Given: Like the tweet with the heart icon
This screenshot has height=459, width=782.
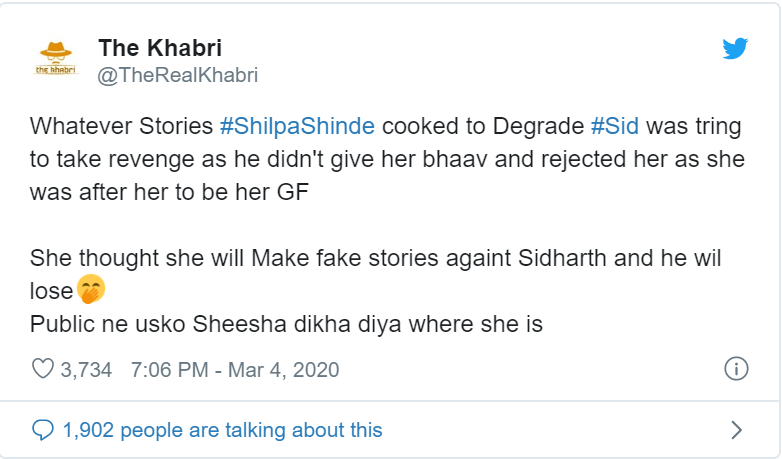Looking at the screenshot, I should point(43,369).
